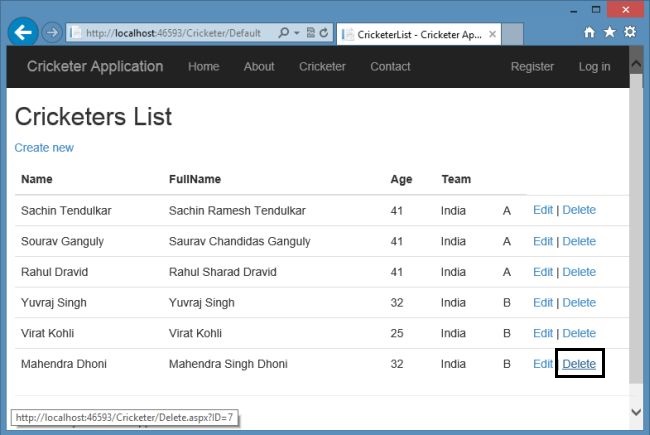The width and height of the screenshot is (650, 435).
Task: Click the cell Saurav Chandidas Ganguly
Action: click(240, 241)
